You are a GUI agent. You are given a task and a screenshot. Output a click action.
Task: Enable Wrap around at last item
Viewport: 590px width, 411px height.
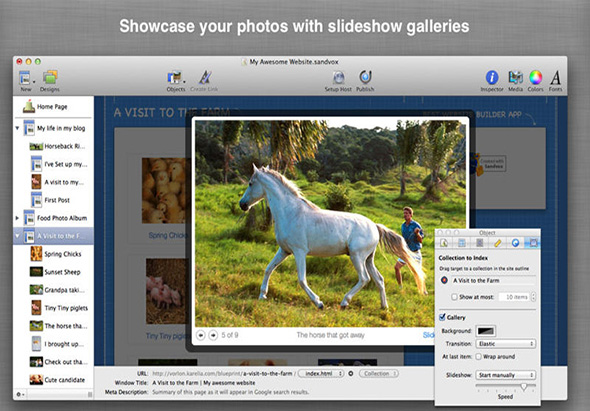[478, 356]
